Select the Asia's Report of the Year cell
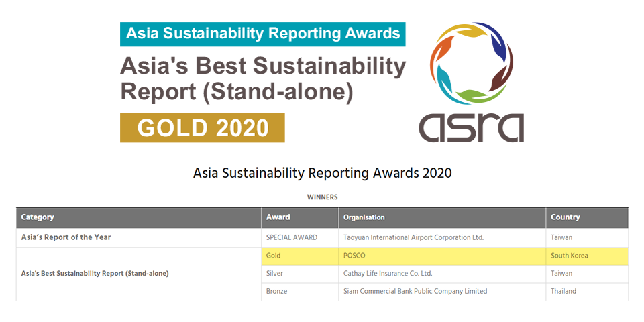Screen dimensions: 644x322 point(66,237)
